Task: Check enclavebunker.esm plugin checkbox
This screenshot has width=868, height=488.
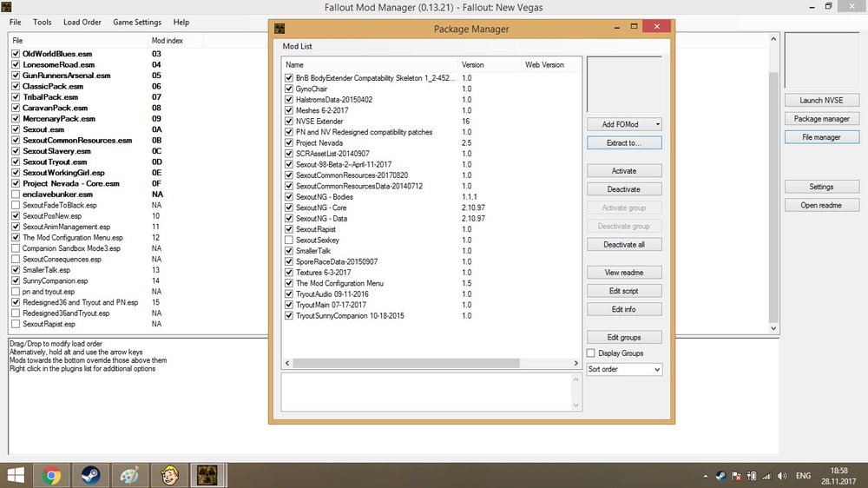Action: [x=16, y=195]
